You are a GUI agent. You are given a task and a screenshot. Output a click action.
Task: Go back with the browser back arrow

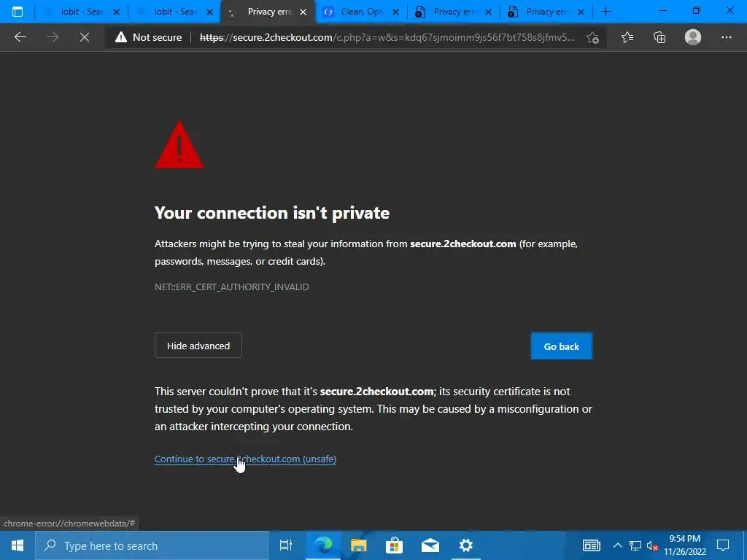[x=20, y=37]
